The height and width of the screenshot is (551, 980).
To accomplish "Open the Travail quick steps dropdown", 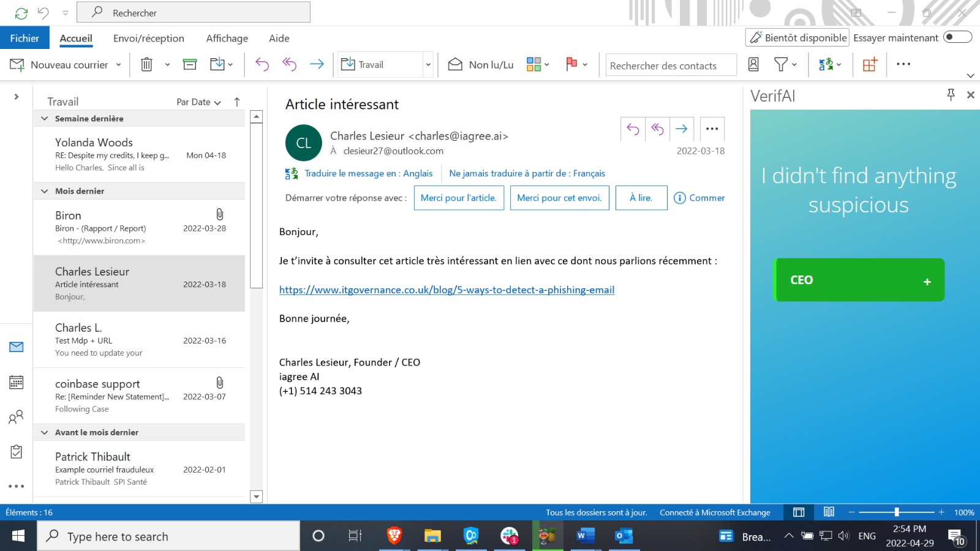I will 428,65.
